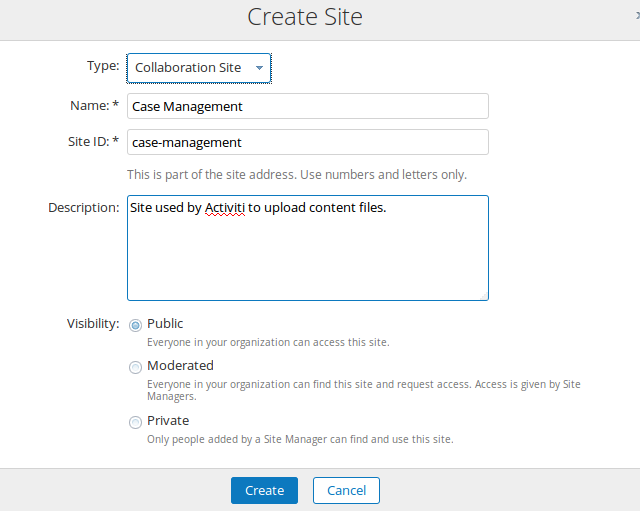The height and width of the screenshot is (511, 640).
Task: Click the Visibility label
Action: [93, 324]
